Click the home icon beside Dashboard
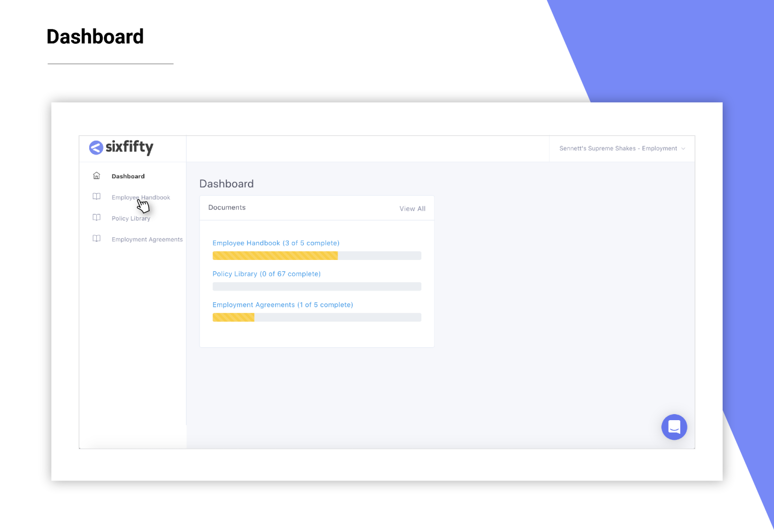Viewport: 774px width, 532px height. pyautogui.click(x=96, y=176)
